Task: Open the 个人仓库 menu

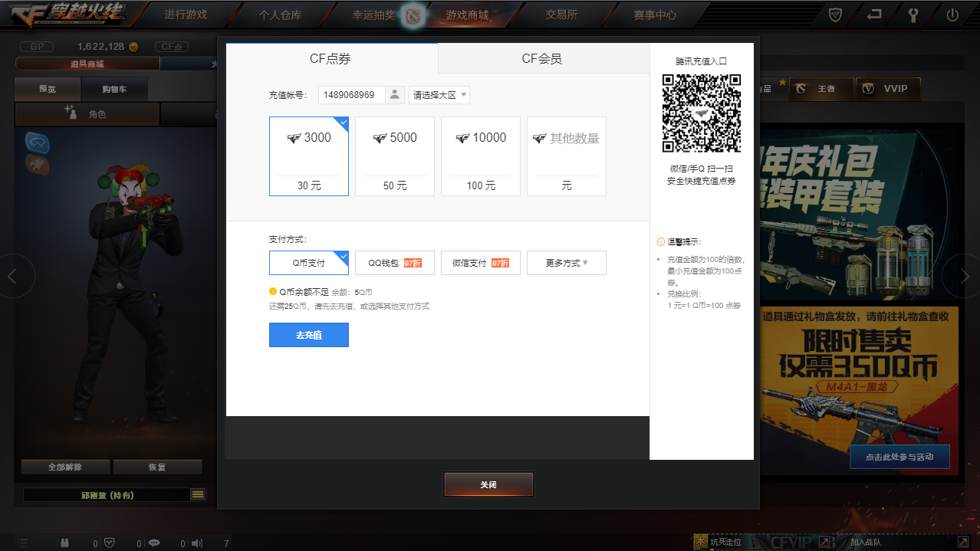Action: point(280,15)
